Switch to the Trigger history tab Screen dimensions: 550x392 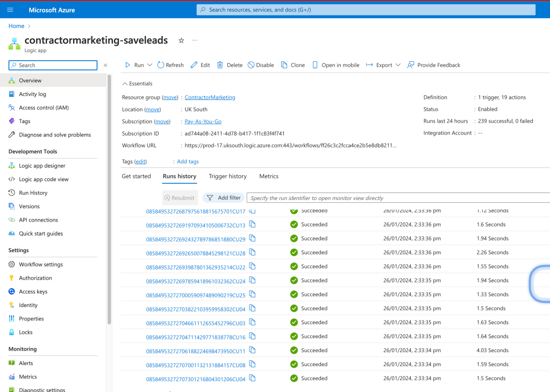[x=227, y=176]
